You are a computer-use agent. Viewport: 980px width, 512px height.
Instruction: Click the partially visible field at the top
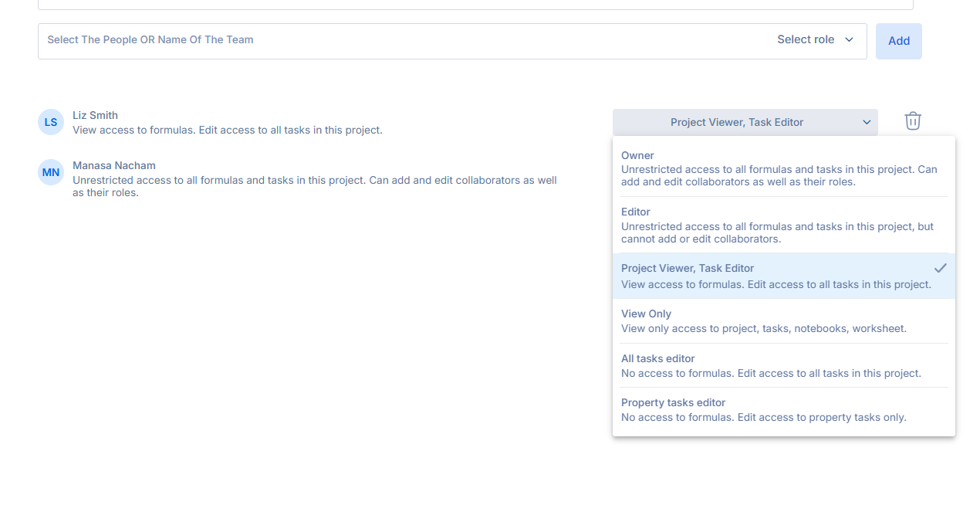click(x=475, y=5)
